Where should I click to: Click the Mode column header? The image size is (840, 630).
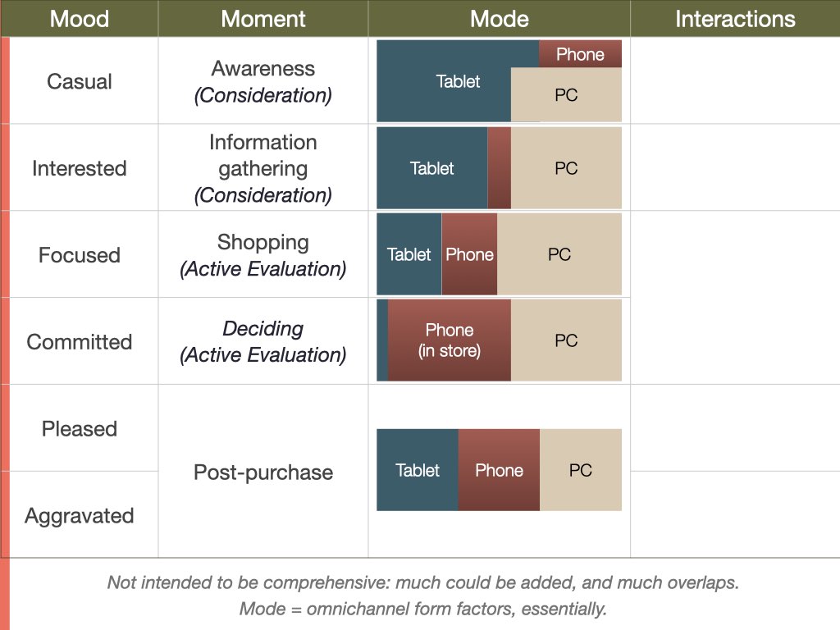coord(500,18)
